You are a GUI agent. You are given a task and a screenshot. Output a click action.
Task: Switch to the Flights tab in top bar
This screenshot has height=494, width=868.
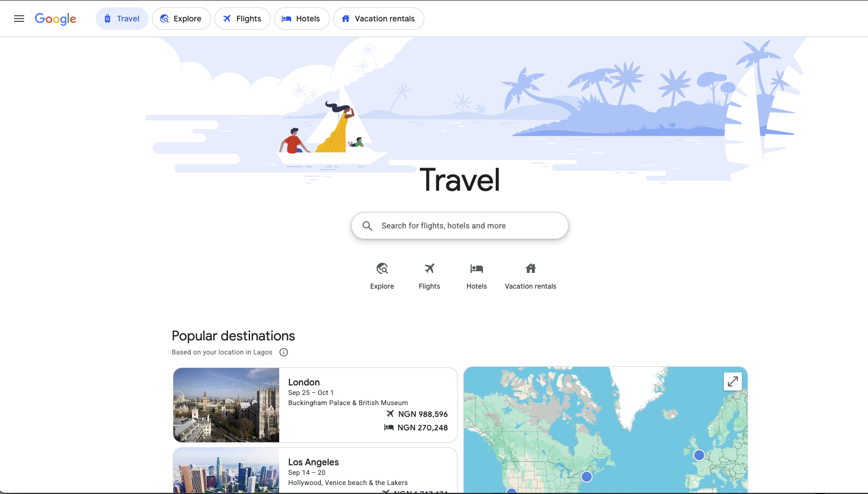pyautogui.click(x=243, y=19)
